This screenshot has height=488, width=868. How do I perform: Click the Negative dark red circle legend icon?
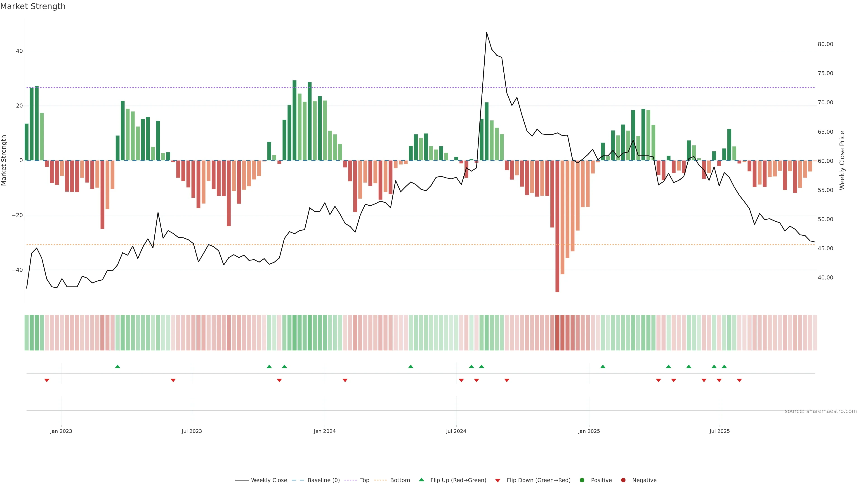(x=623, y=480)
